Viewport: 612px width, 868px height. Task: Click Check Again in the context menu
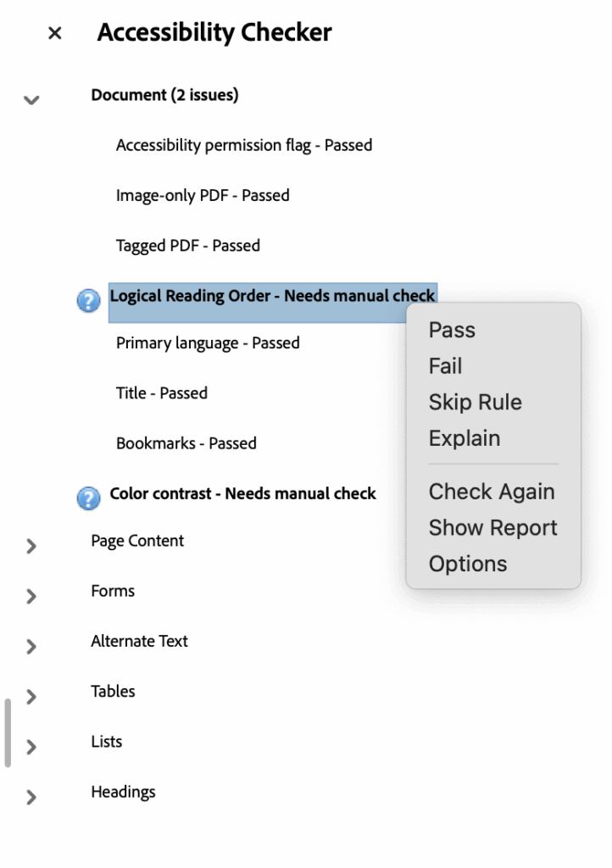[492, 492]
